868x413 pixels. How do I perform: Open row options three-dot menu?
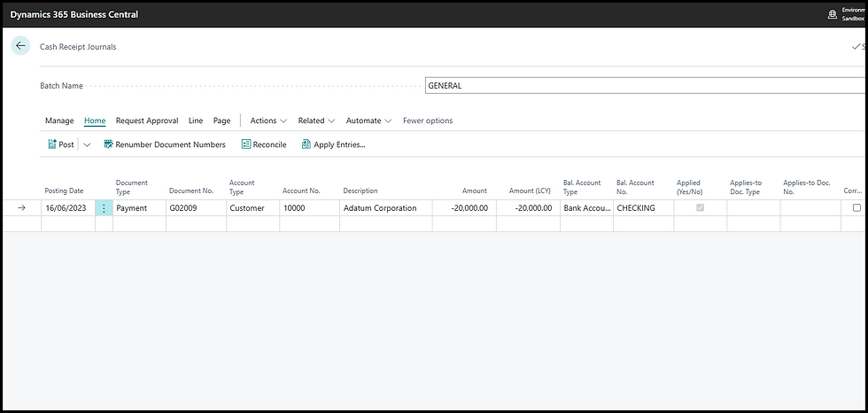[104, 208]
